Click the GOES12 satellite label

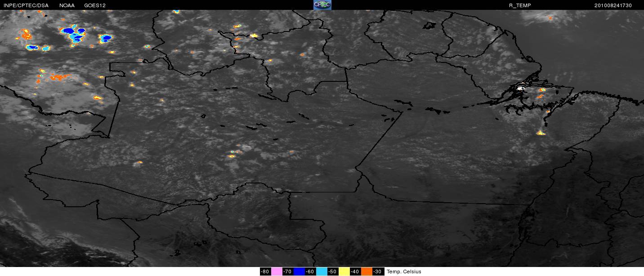pos(95,5)
